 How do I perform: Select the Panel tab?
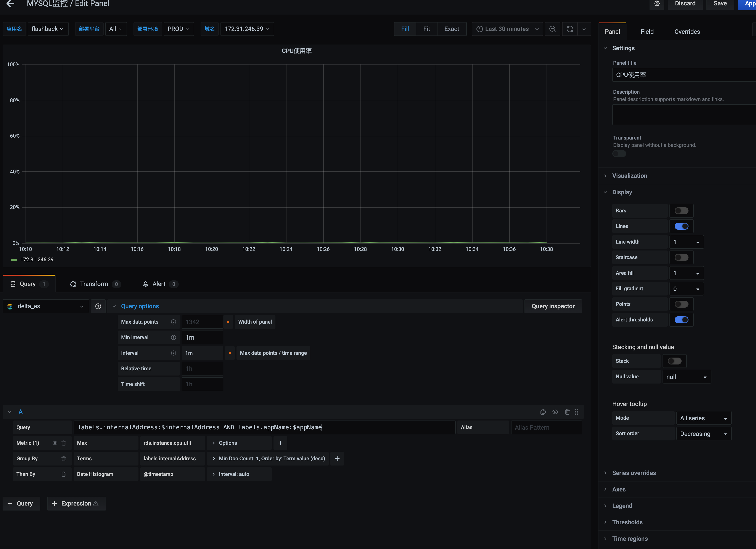tap(612, 32)
